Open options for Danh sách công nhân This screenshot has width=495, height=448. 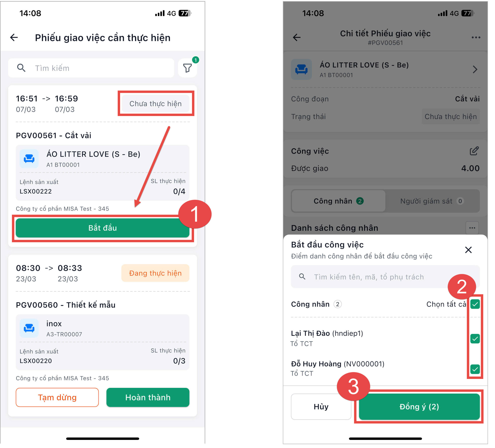click(472, 228)
